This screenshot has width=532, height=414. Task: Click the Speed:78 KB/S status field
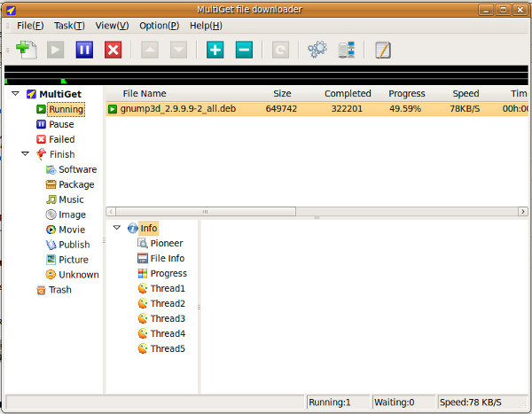[x=482, y=402]
